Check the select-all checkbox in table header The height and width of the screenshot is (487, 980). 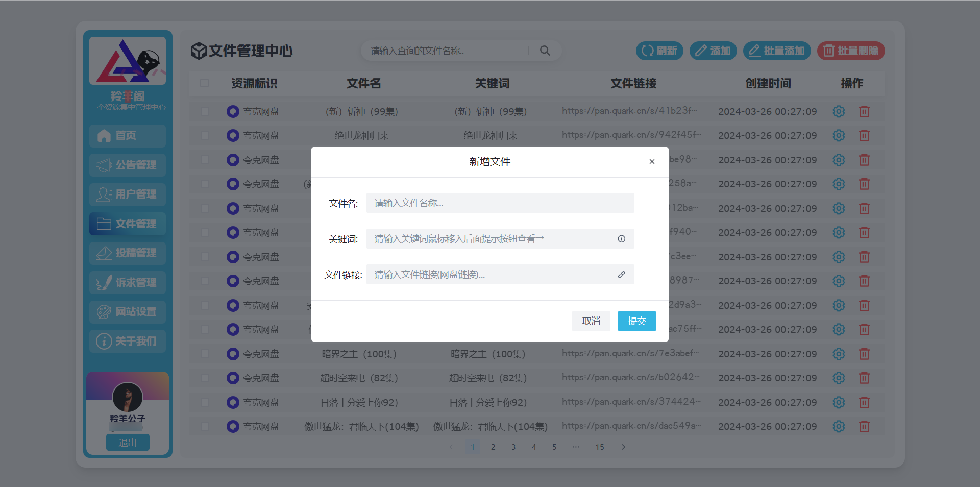point(205,83)
